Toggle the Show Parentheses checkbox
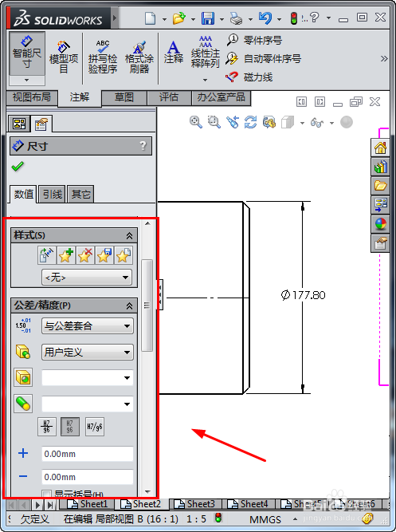396x532 pixels. coord(46,494)
